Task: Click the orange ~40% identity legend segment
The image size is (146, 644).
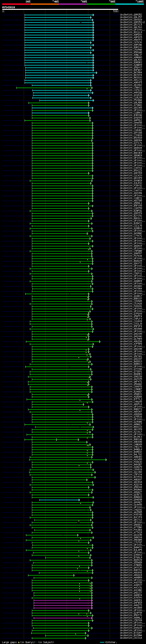Action: (45, 4)
